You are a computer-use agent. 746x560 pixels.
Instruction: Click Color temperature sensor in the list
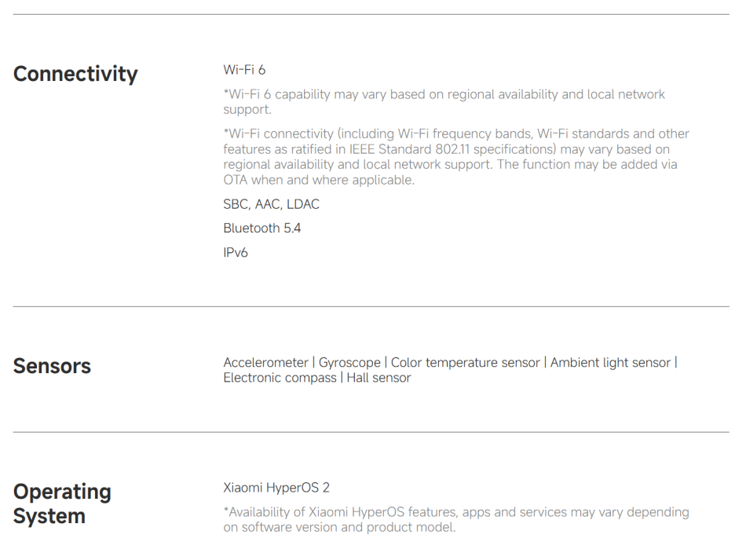point(466,362)
